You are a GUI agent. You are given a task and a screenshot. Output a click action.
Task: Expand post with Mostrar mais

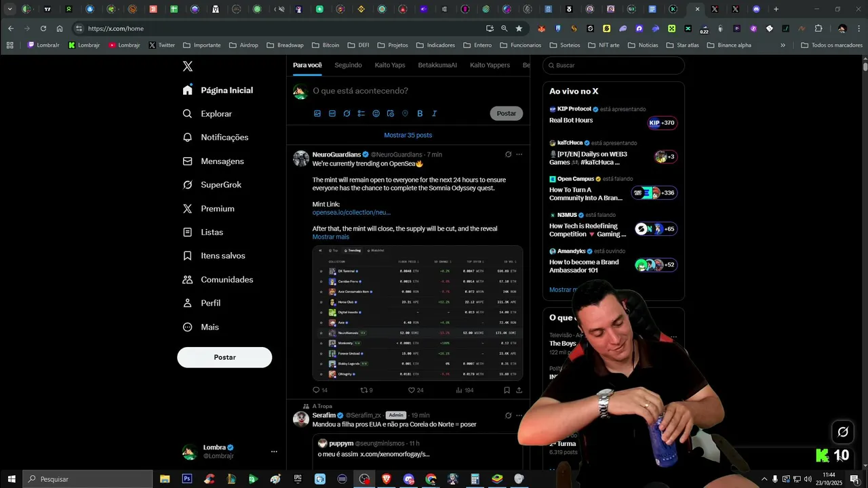[331, 237]
